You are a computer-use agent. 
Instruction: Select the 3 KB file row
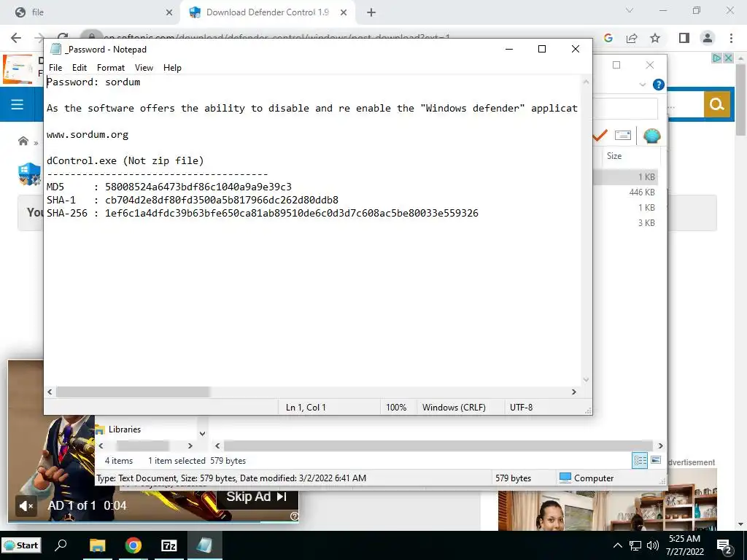(627, 223)
